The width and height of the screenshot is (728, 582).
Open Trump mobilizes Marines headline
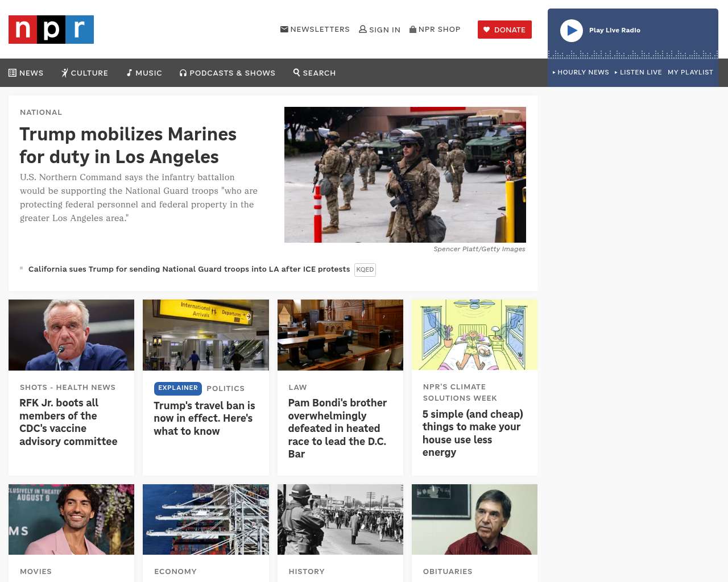pyautogui.click(x=128, y=145)
